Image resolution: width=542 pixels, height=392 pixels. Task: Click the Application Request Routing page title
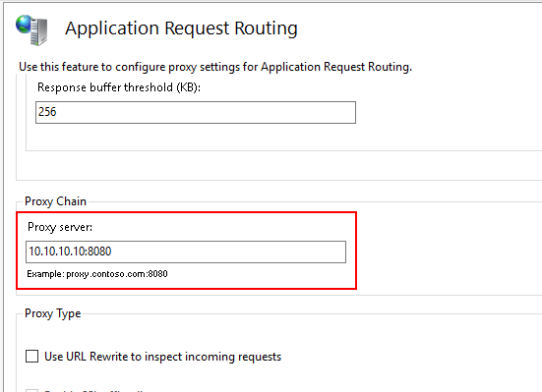point(181,28)
